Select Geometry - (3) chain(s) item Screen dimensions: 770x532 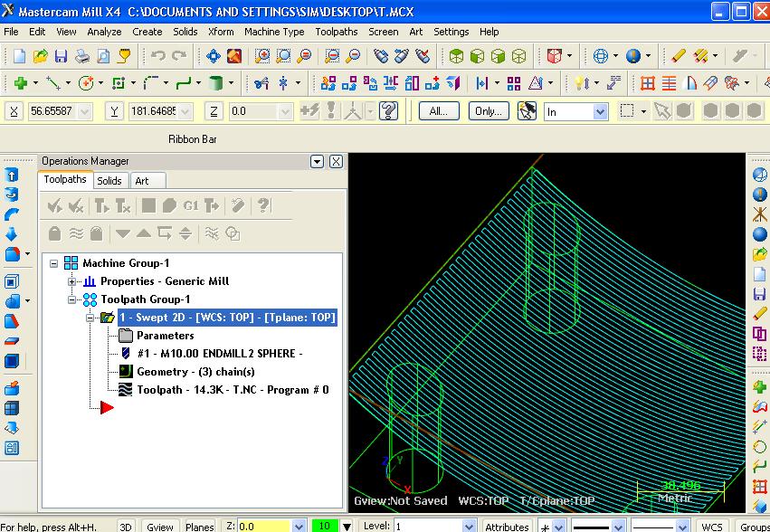click(195, 372)
